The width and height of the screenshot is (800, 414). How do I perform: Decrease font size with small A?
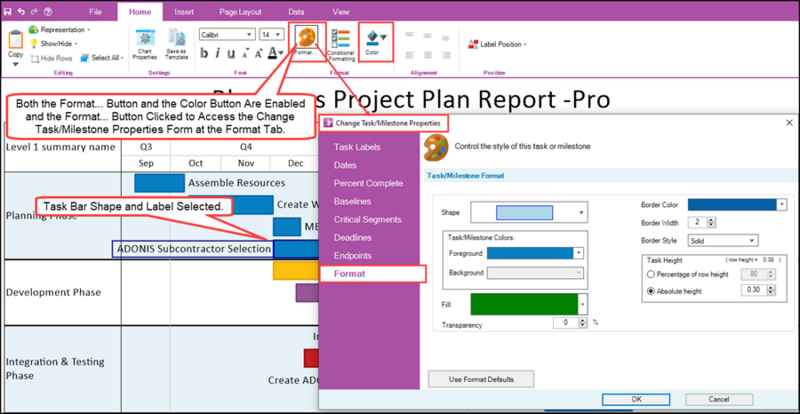pos(245,54)
